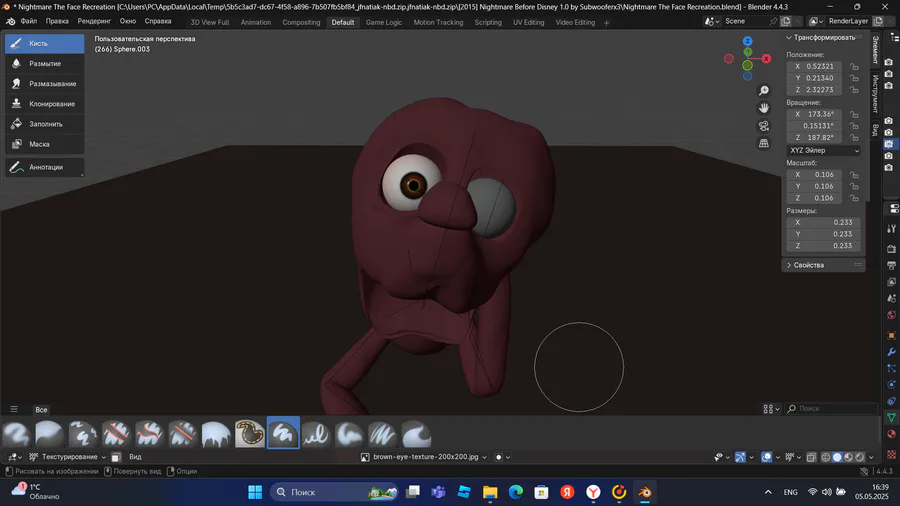Toggle lock for Rotation X 173.36°

tap(854, 114)
